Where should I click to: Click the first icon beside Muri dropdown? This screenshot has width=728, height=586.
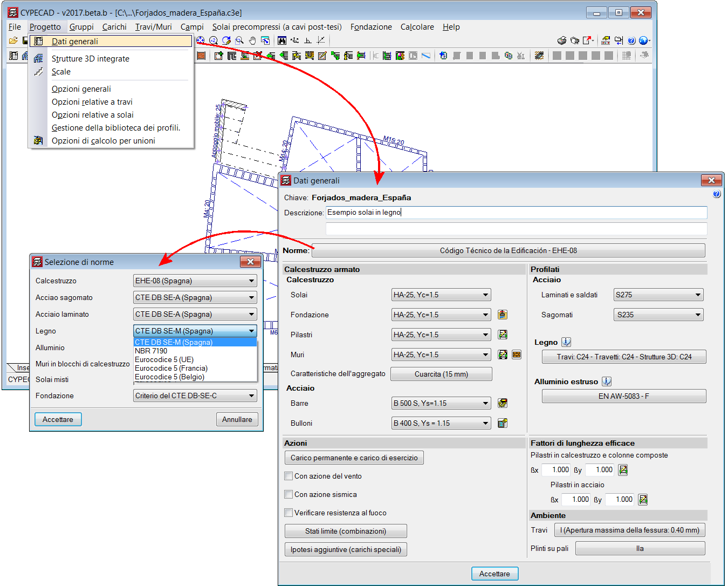click(x=503, y=355)
